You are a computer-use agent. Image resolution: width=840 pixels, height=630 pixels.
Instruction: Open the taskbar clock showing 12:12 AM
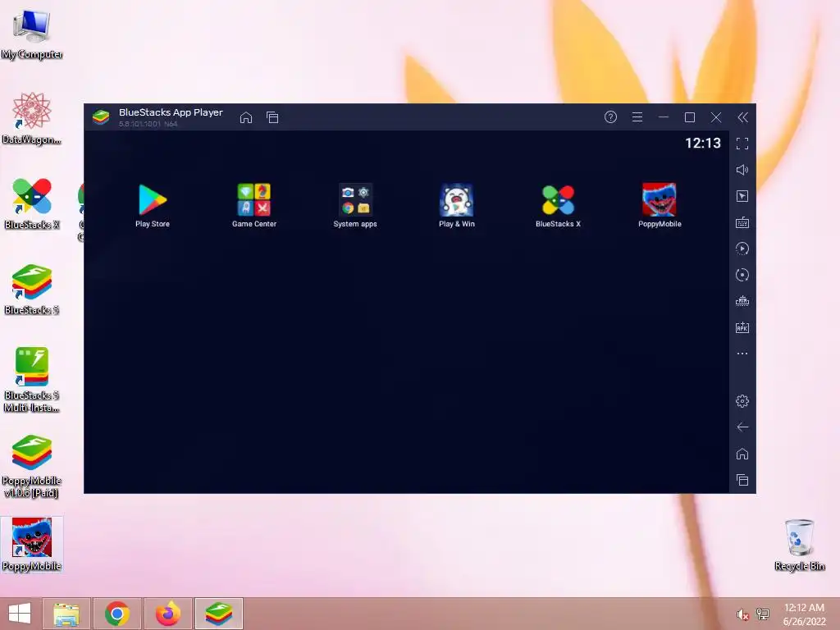coord(804,614)
